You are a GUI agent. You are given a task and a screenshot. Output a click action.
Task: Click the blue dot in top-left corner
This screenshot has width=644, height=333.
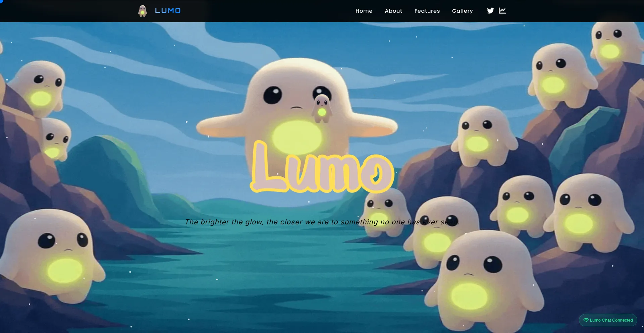coord(1,1)
